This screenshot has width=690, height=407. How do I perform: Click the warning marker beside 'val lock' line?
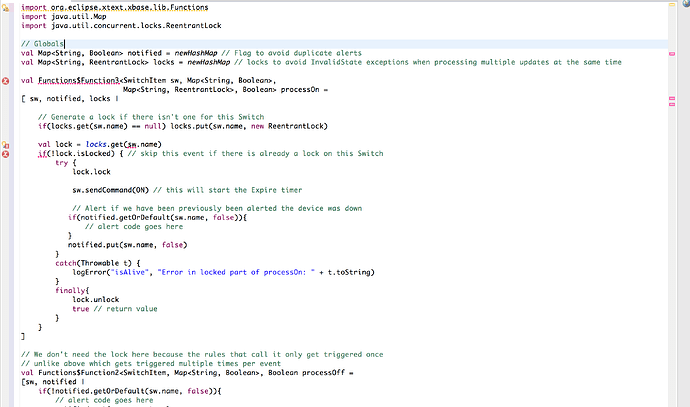tap(6, 144)
